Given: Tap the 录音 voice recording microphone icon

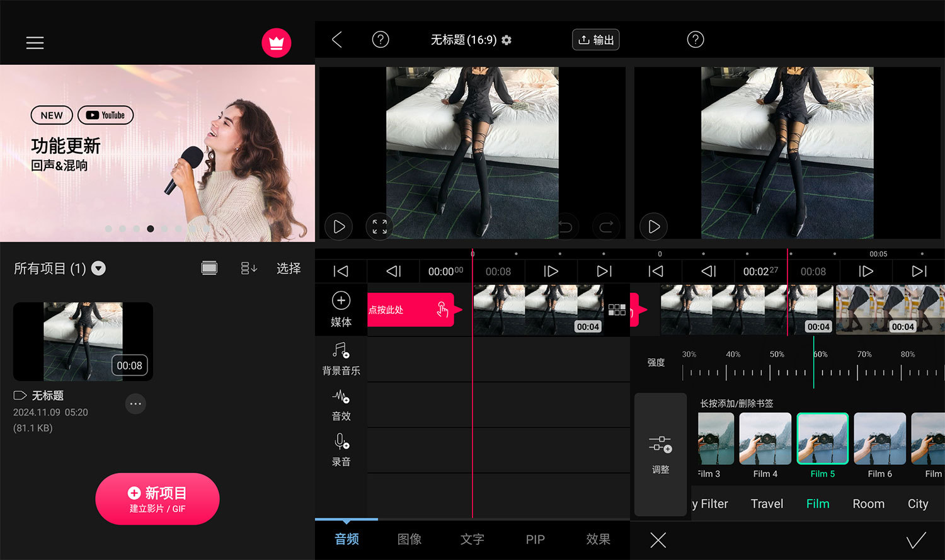Looking at the screenshot, I should coord(341,447).
